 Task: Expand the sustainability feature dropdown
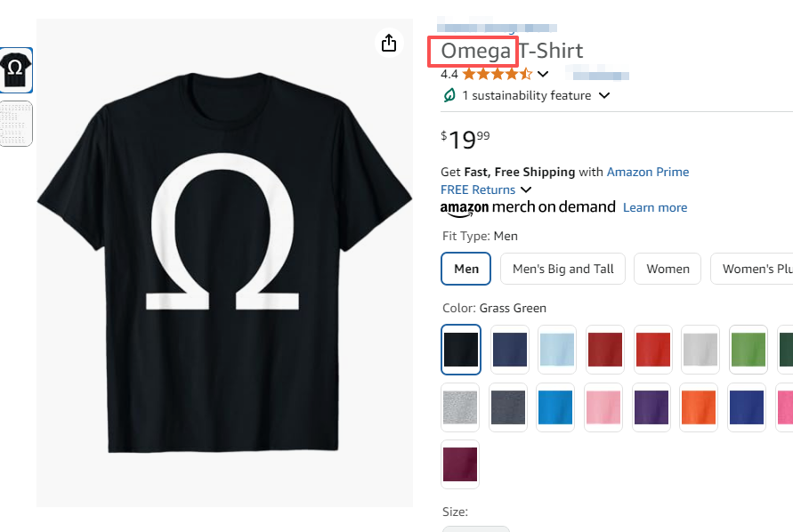pos(604,95)
